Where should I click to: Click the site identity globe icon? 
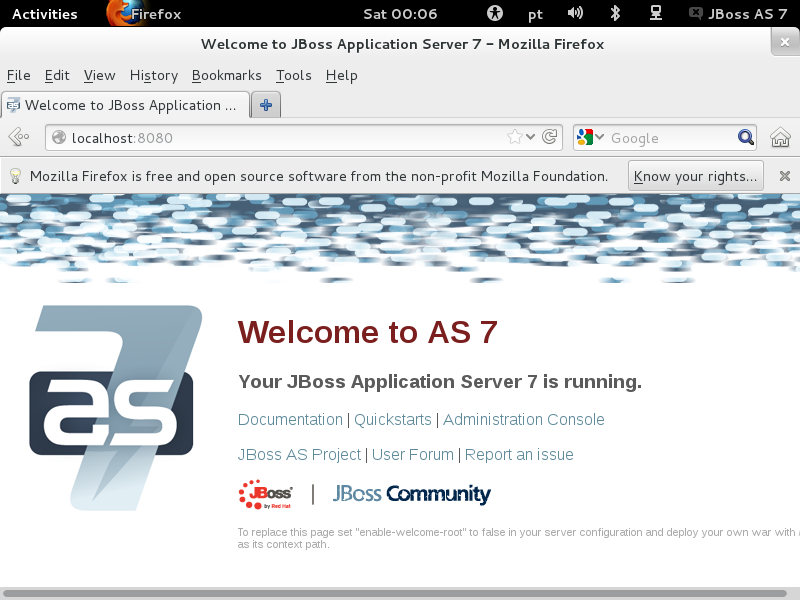tap(59, 137)
